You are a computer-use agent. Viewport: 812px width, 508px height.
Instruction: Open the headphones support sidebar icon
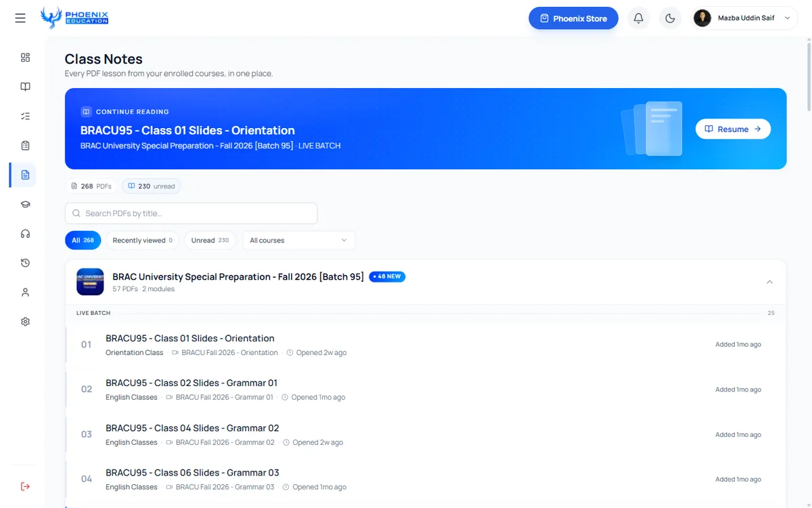pyautogui.click(x=25, y=234)
